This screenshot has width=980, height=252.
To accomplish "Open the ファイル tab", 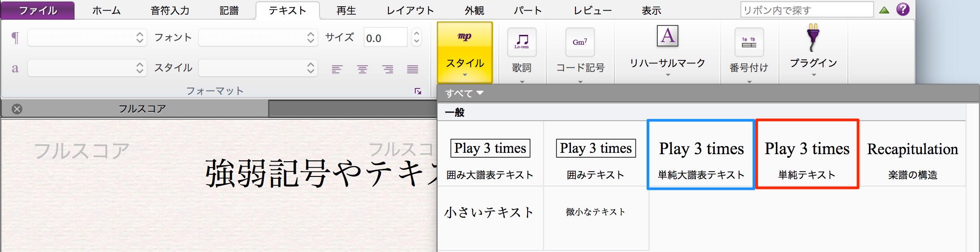I will pos(38,10).
